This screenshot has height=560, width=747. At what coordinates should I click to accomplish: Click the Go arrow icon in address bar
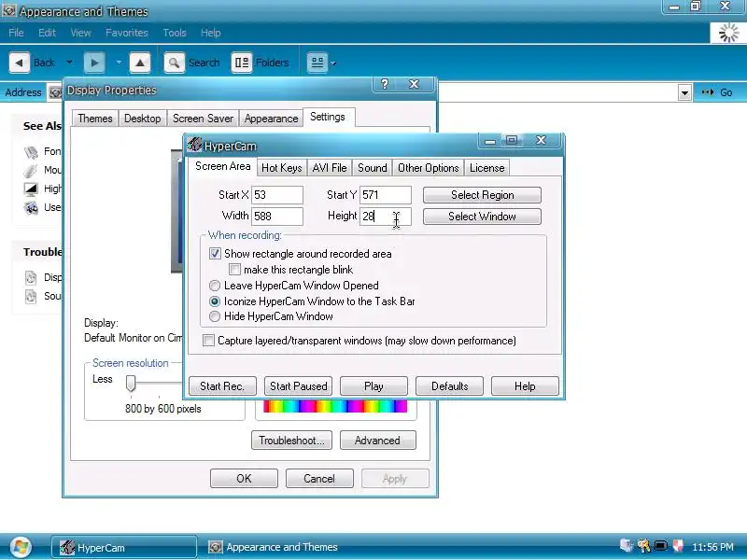pyautogui.click(x=708, y=92)
